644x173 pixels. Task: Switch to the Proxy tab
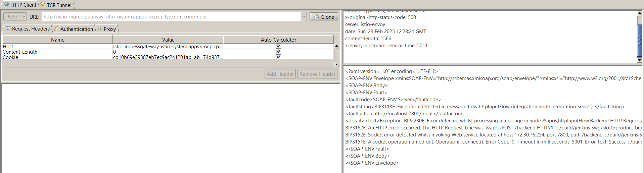click(107, 29)
